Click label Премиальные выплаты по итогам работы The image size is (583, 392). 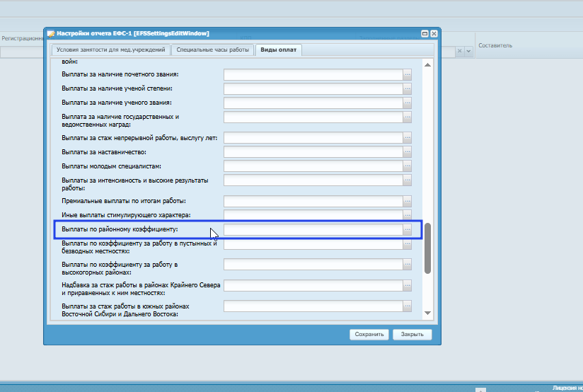pos(124,201)
